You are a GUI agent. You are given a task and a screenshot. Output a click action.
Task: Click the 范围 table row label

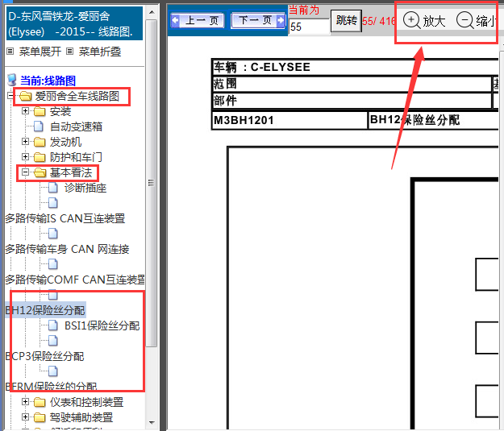(225, 84)
